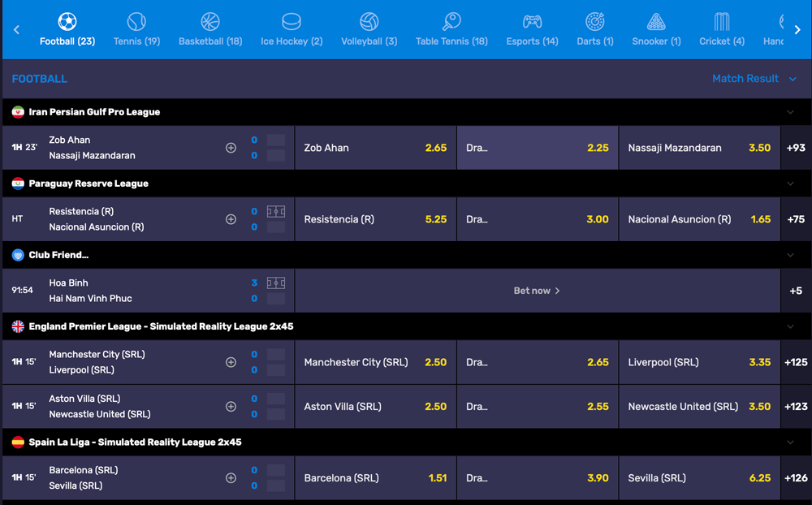Click the Bet now link
Viewport: 812px width, 505px height.
(537, 291)
